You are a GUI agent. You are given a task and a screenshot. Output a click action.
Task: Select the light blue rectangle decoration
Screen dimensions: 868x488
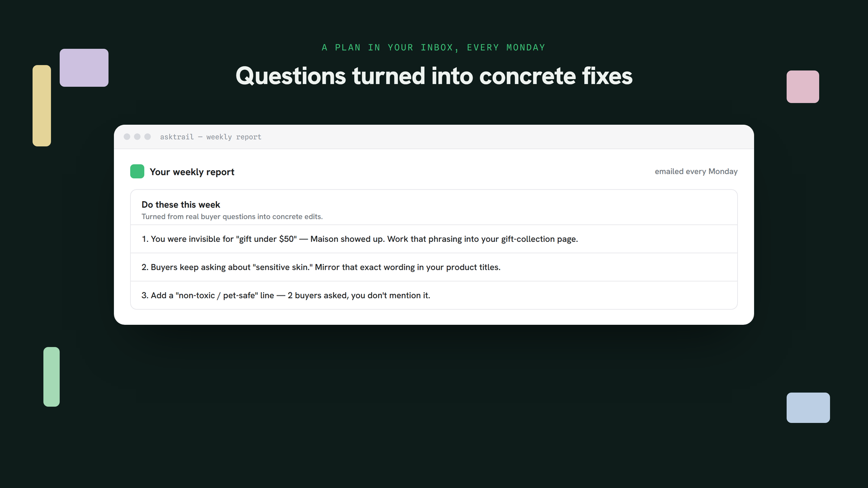(x=808, y=408)
